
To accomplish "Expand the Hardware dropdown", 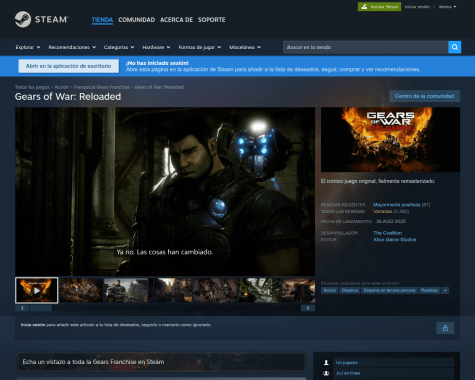I will tap(156, 47).
